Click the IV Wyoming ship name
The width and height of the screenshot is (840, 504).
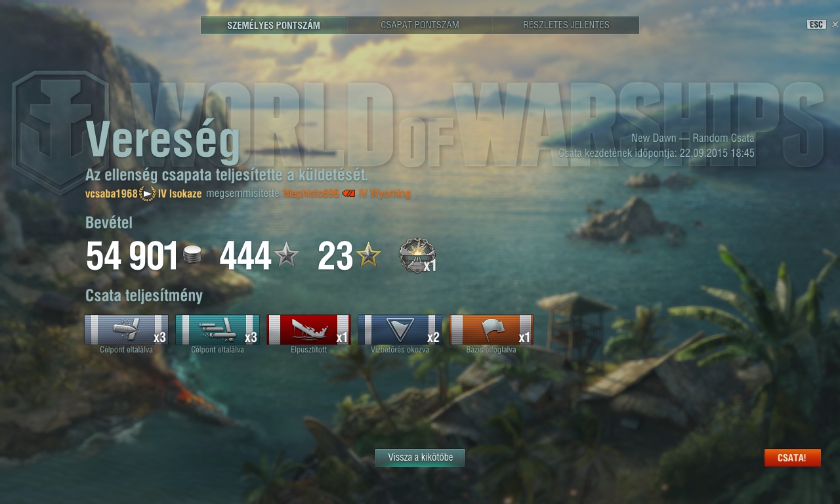pos(385,194)
